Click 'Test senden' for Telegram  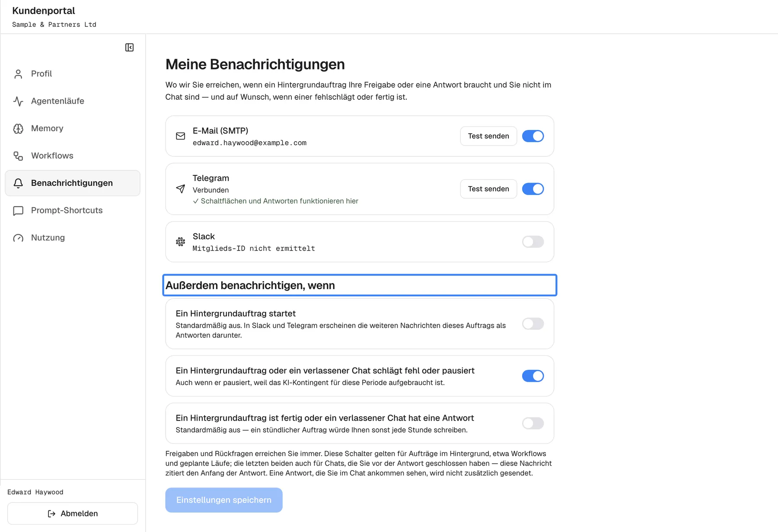click(488, 189)
